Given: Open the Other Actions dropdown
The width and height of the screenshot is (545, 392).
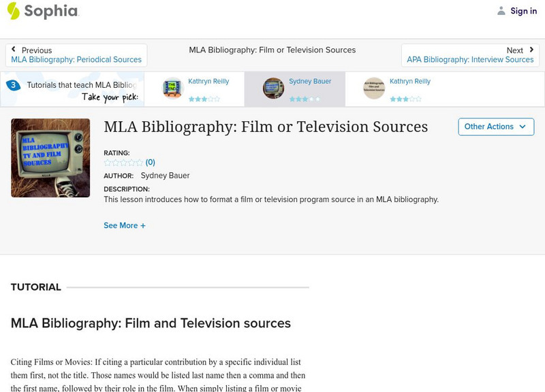Looking at the screenshot, I should click(x=496, y=127).
